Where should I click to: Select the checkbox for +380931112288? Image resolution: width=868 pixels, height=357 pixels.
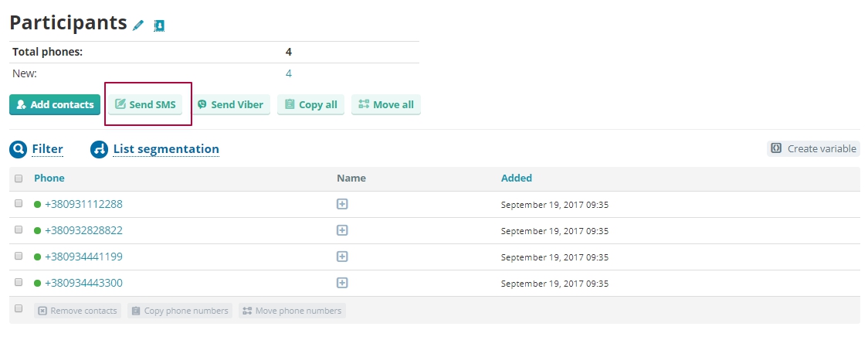[19, 204]
